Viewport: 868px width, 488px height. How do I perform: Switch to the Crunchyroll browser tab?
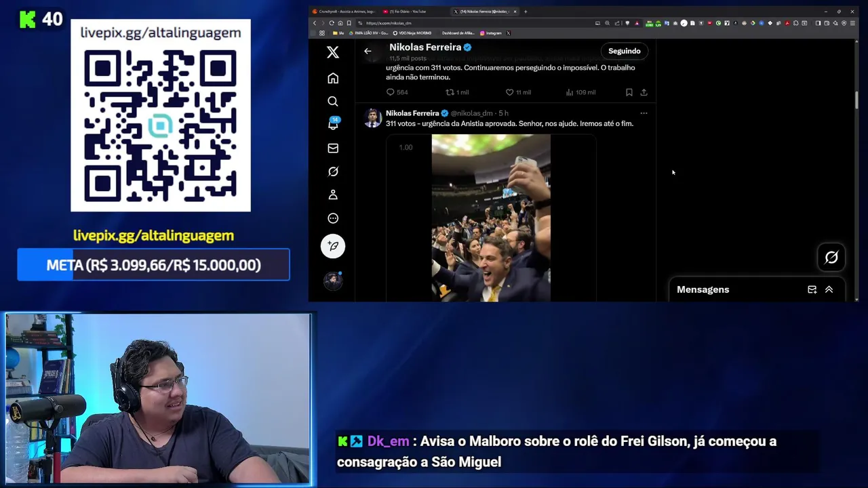[x=344, y=12]
